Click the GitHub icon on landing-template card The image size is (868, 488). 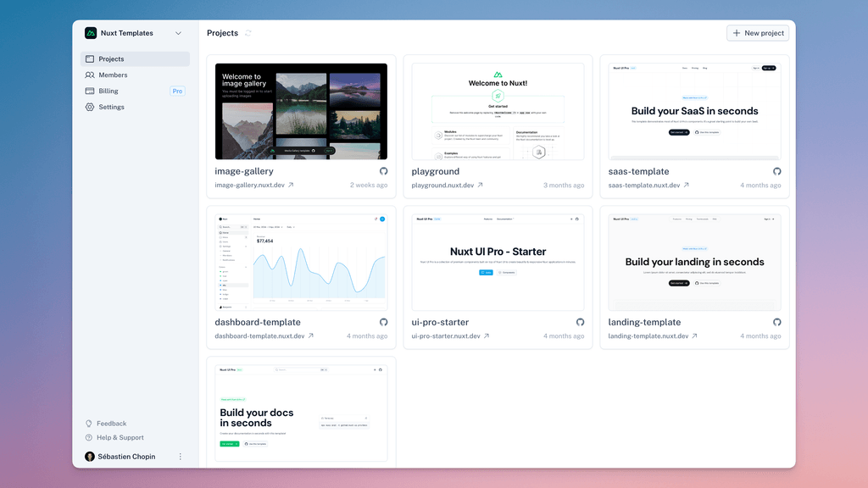point(777,322)
